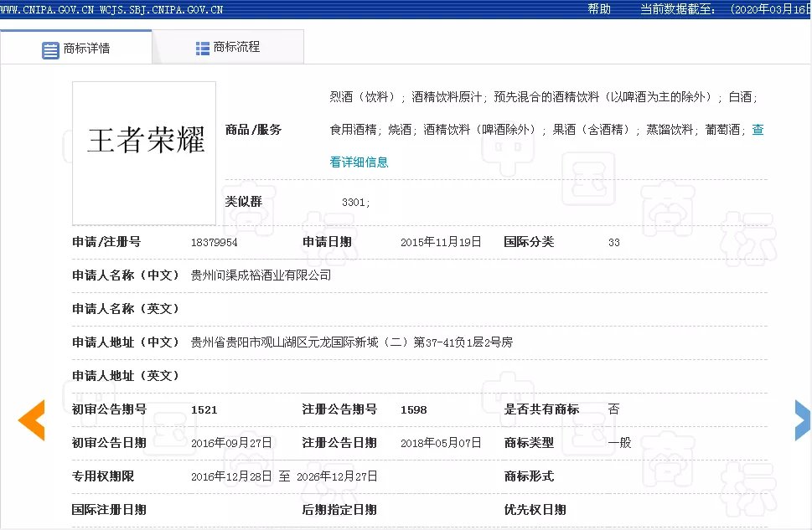This screenshot has width=812, height=530.
Task: Click preliminary announcement issue number 1521
Action: [204, 409]
